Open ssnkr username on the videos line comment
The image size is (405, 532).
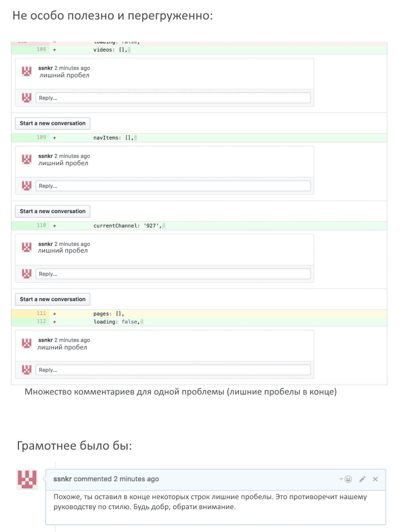click(45, 68)
